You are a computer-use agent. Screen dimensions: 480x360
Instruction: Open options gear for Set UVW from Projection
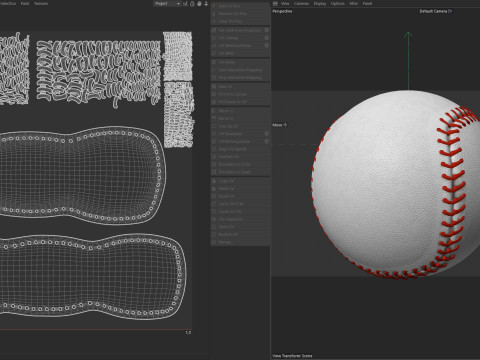point(267,30)
